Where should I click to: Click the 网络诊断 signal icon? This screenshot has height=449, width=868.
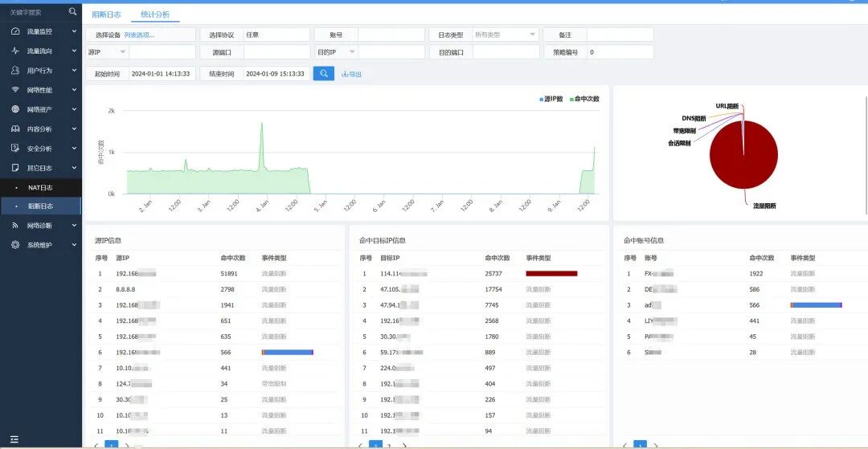point(15,226)
